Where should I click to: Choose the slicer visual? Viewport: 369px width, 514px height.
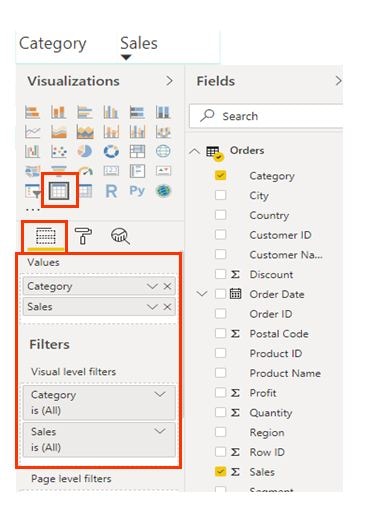pos(32,191)
